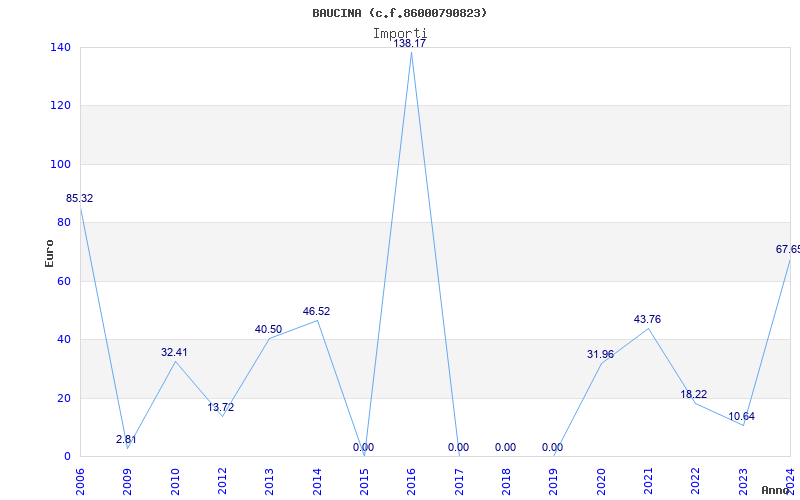Click the chart title BAUCINA (c.f.86000790823)
The width and height of the screenshot is (800, 500).
pos(399,13)
